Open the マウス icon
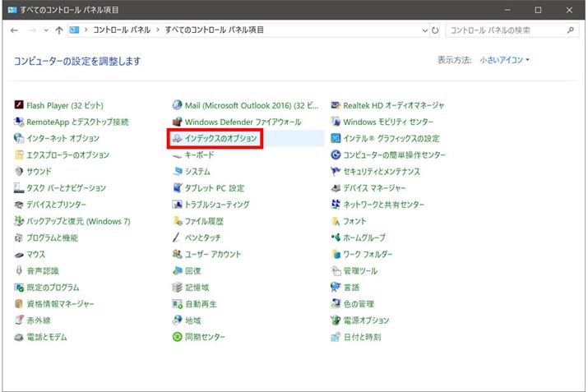588x392 pixels. click(x=20, y=255)
